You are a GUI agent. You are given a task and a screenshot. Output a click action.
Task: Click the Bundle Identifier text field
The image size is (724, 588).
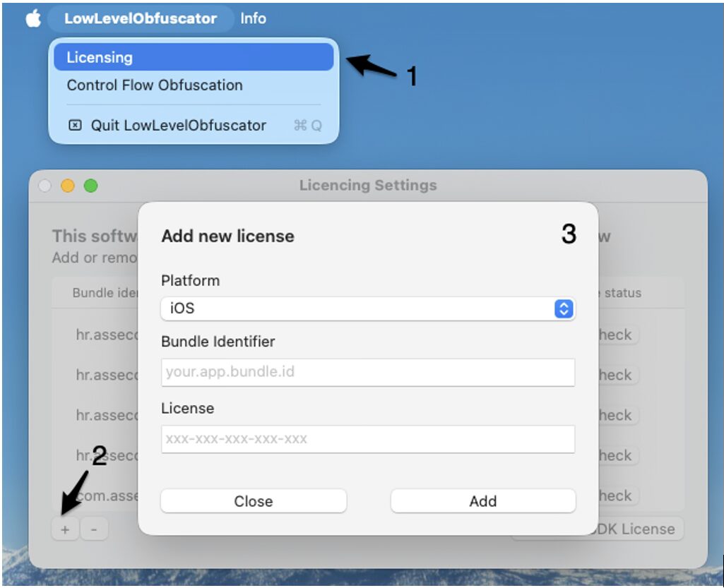click(x=367, y=372)
